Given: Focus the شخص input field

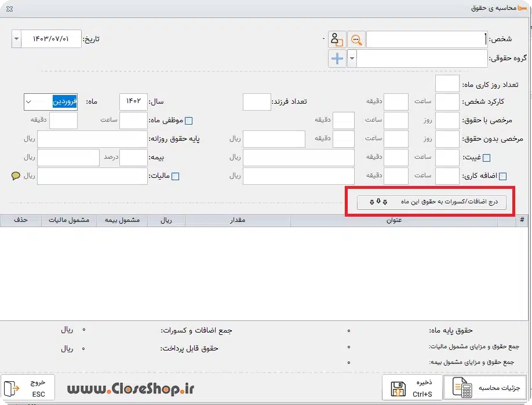Looking at the screenshot, I should 427,39.
